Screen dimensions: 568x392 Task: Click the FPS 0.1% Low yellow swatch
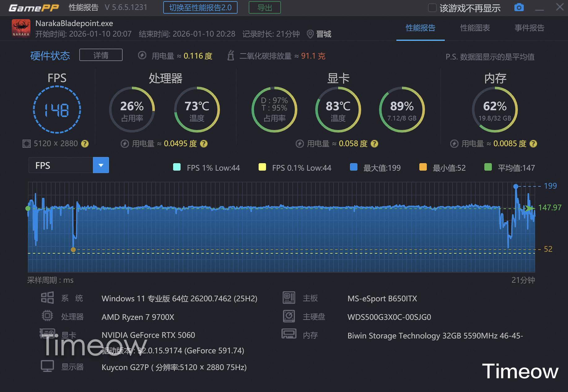pos(262,167)
